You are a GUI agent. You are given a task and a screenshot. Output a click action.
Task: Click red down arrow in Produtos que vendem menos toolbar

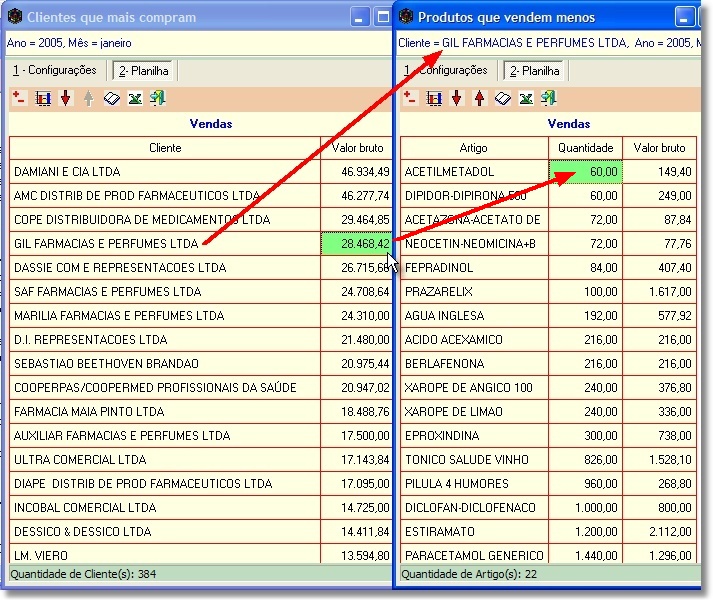(457, 98)
